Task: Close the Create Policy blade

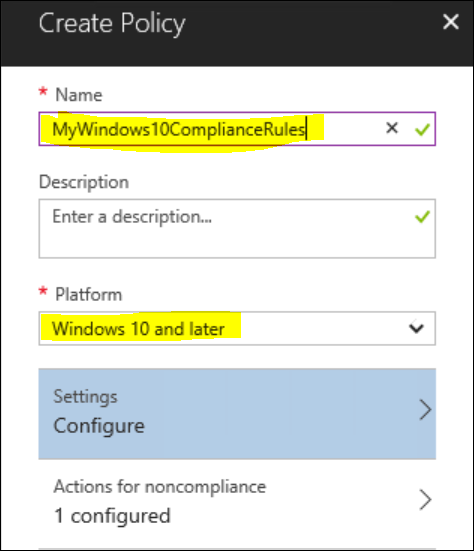Action: (x=450, y=22)
